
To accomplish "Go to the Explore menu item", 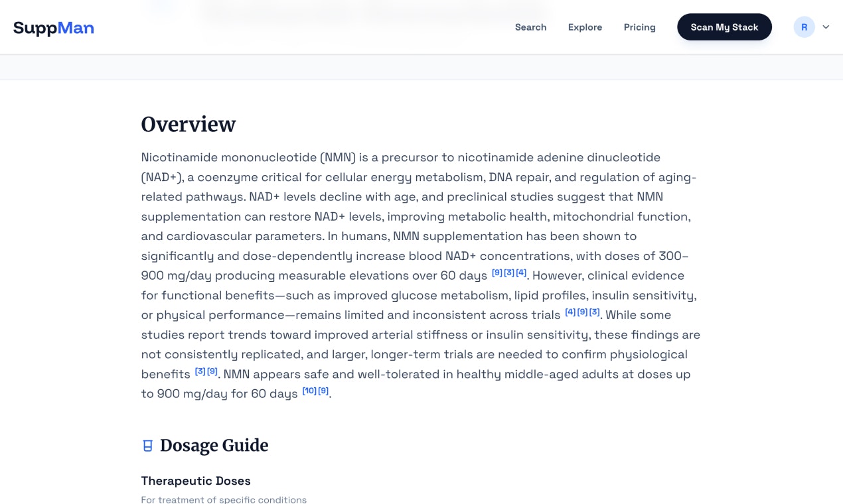I will (585, 27).
